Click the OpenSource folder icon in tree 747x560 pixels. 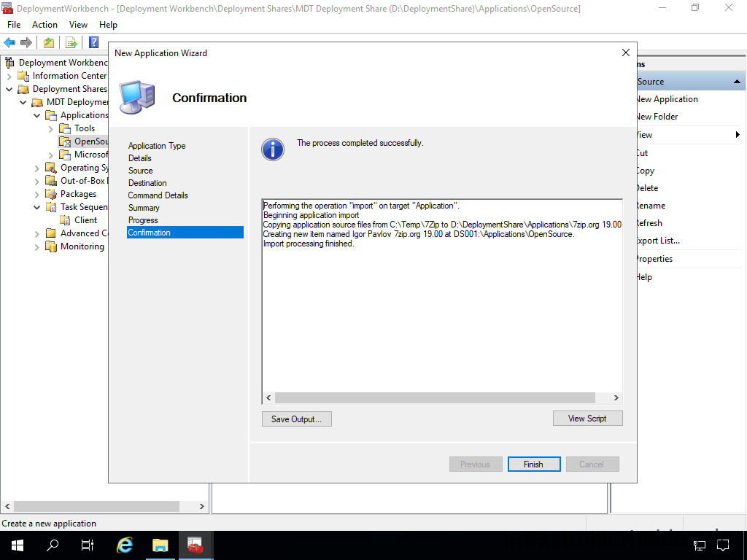[x=65, y=141]
